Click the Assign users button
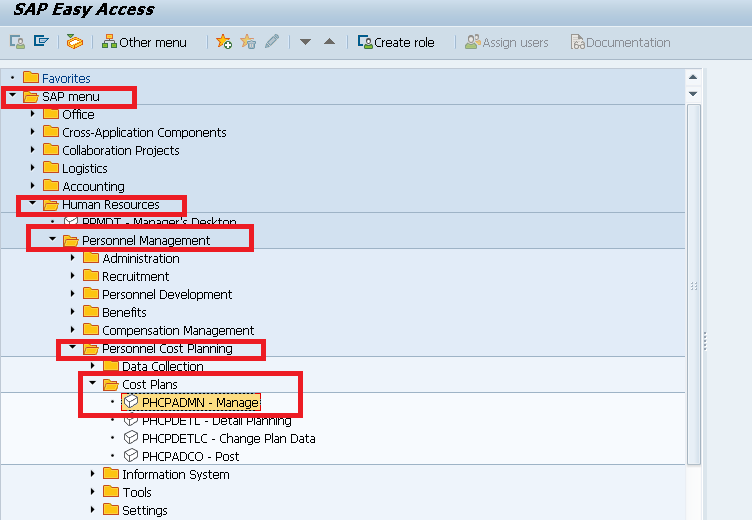The height and width of the screenshot is (520, 752). pos(506,42)
